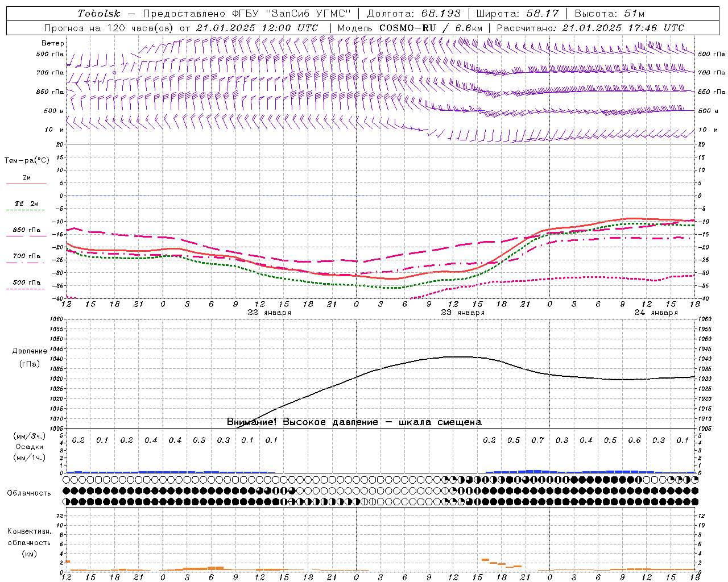The height and width of the screenshot is (582, 728).
Task: Select 'Рассчитано: 21.01.2025 17:46 UTC' timestamp
Action: point(590,28)
